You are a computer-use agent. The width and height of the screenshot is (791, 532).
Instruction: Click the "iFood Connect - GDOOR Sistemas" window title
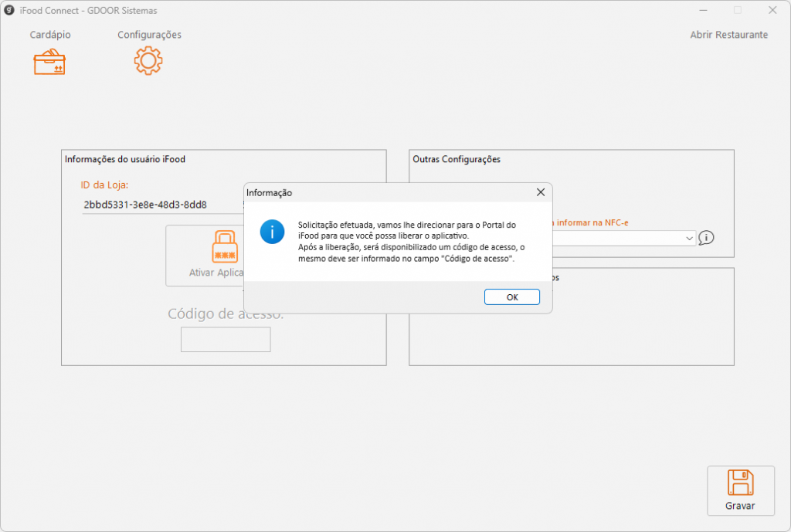88,11
